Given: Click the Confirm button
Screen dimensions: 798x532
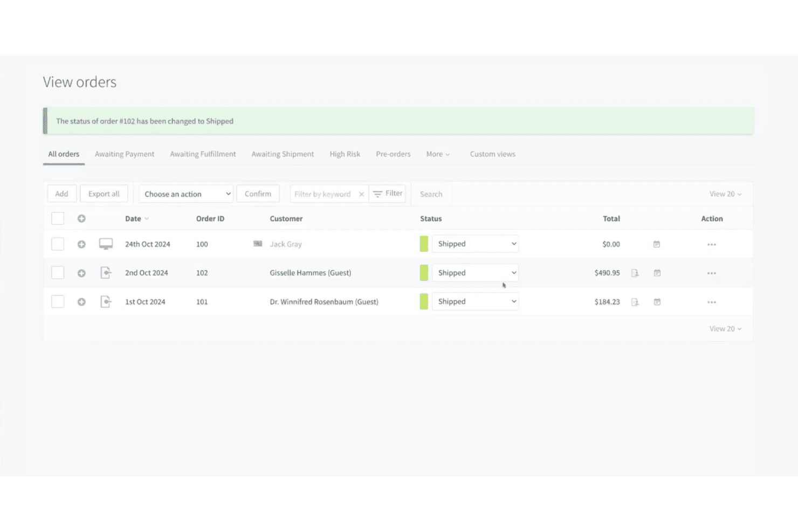Looking at the screenshot, I should pos(258,194).
